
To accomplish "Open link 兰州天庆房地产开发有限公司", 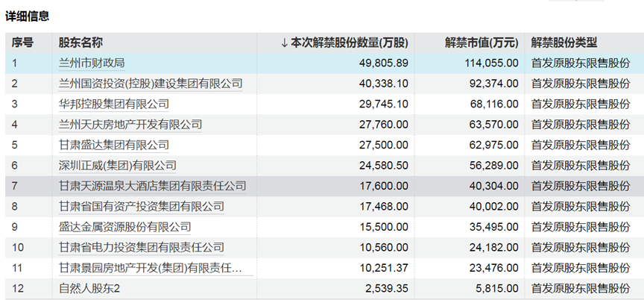I will pyautogui.click(x=130, y=125).
